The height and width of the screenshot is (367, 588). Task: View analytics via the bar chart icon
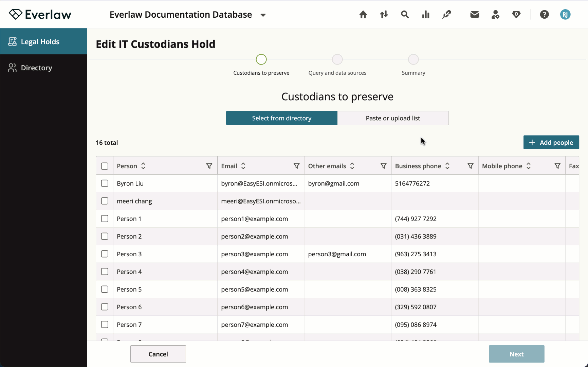click(x=425, y=15)
